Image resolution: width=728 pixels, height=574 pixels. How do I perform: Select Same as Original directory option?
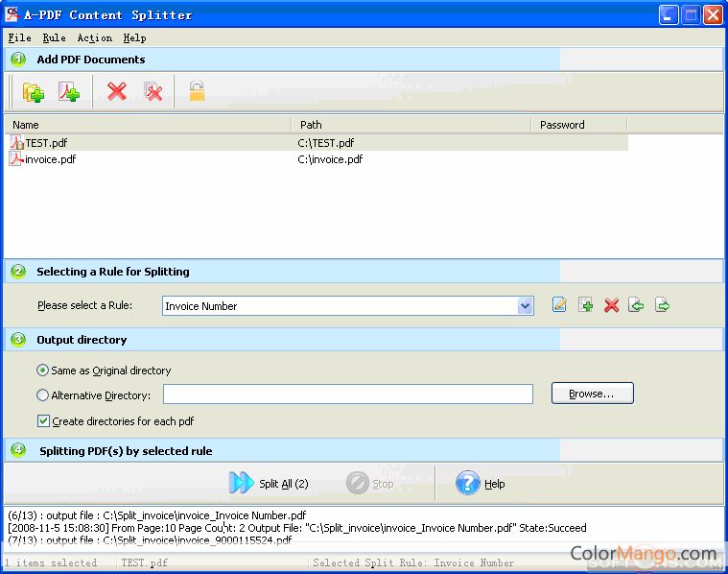(43, 371)
